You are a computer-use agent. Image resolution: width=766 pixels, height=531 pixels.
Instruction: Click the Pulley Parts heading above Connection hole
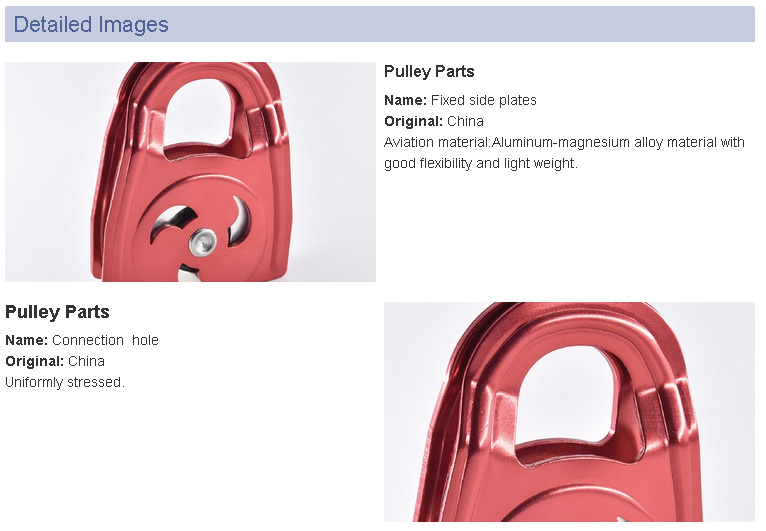57,312
